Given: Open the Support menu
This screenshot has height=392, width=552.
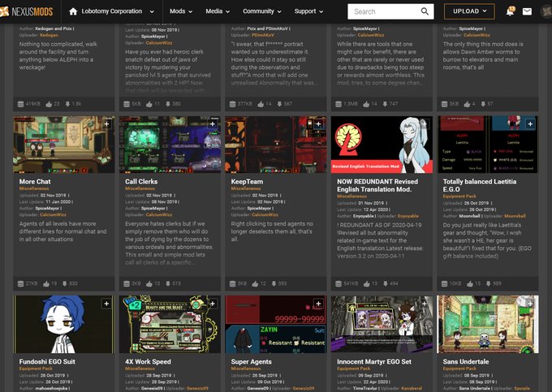Looking at the screenshot, I should point(308,11).
